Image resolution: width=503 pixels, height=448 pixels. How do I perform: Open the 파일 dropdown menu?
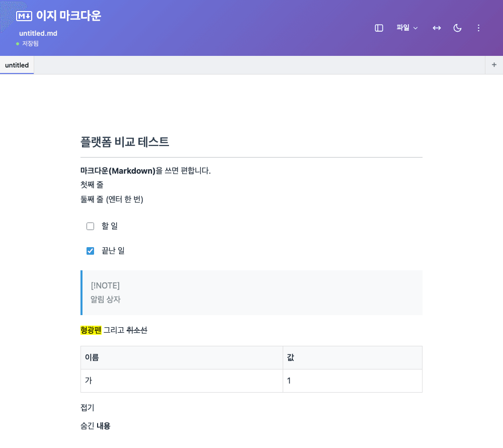(x=407, y=28)
